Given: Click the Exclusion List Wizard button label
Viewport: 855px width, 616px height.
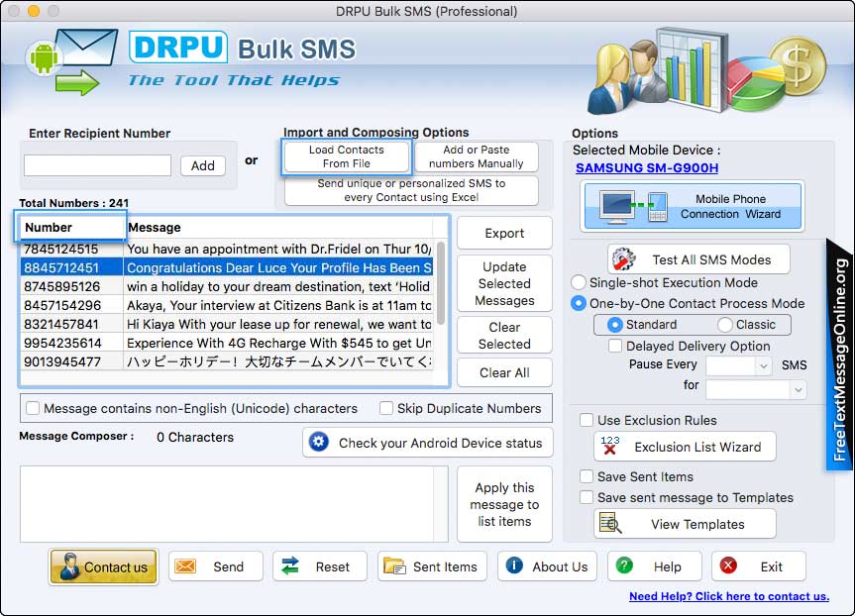Looking at the screenshot, I should pos(697,447).
